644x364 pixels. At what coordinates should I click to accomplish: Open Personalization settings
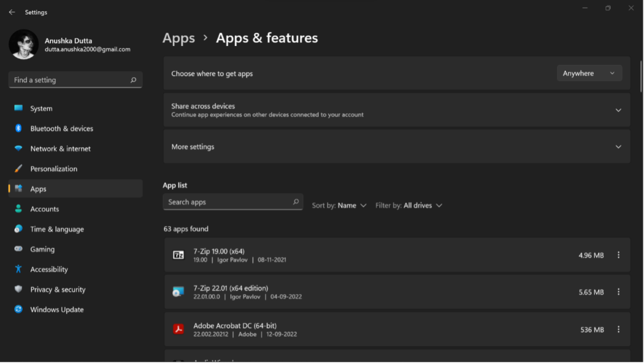click(x=53, y=169)
